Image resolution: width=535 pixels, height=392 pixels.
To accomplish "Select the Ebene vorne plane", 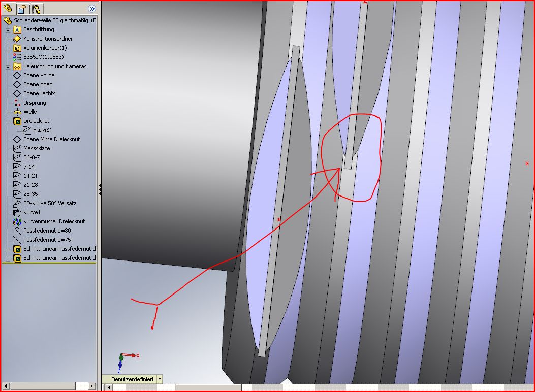I will (39, 75).
